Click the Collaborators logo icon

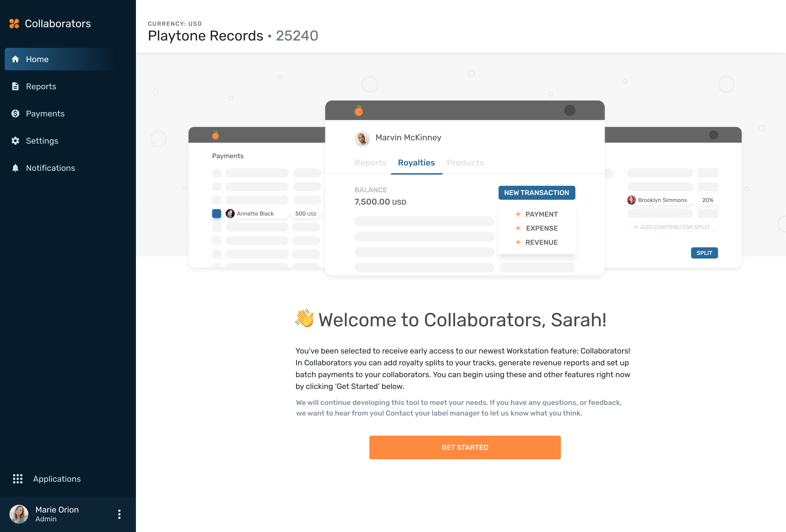pyautogui.click(x=14, y=23)
